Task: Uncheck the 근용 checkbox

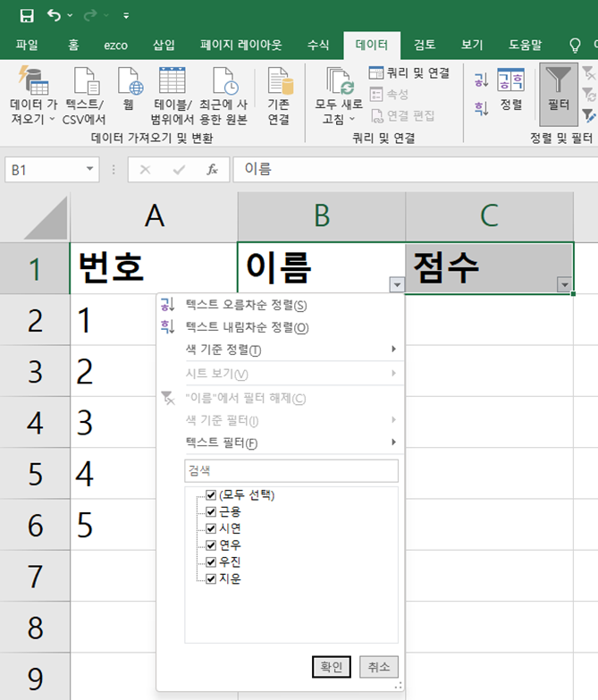Action: tap(211, 511)
